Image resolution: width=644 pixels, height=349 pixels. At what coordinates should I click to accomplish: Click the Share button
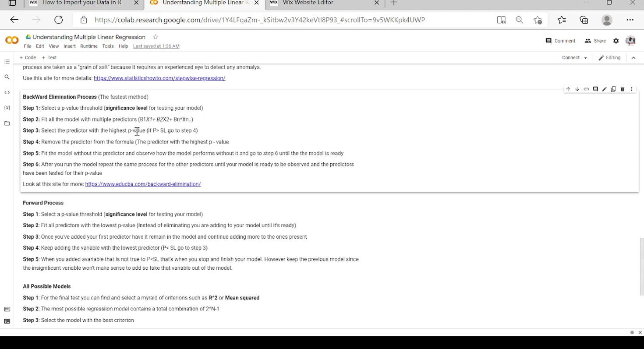(x=595, y=41)
